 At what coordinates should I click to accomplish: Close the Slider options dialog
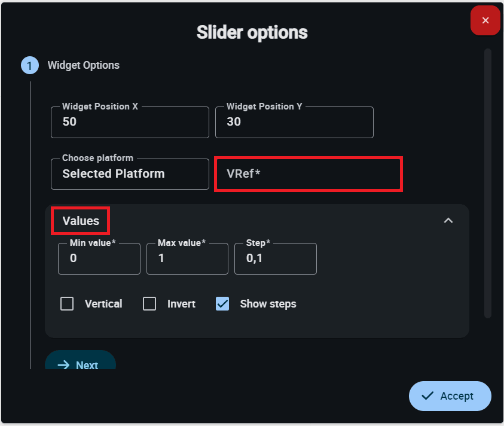click(485, 20)
